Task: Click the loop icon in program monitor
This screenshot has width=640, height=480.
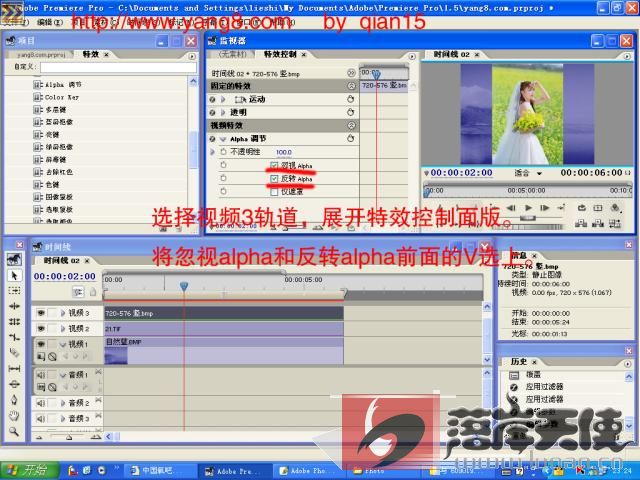Action: coord(582,208)
